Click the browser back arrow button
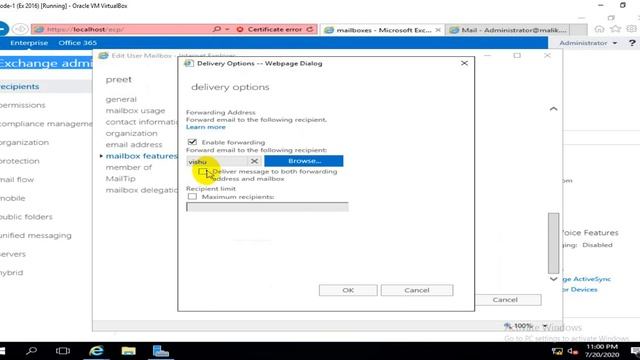The image size is (640, 360). 3,29
